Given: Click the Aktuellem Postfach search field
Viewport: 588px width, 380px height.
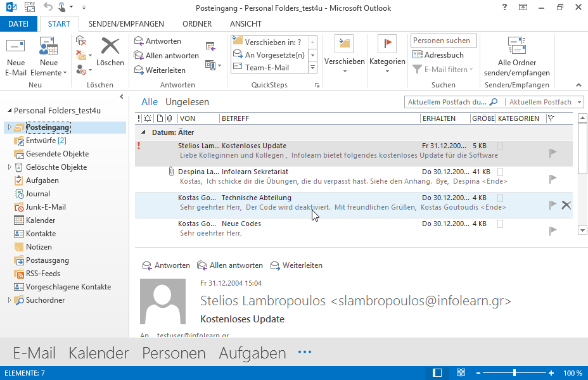Looking at the screenshot, I should click(452, 102).
